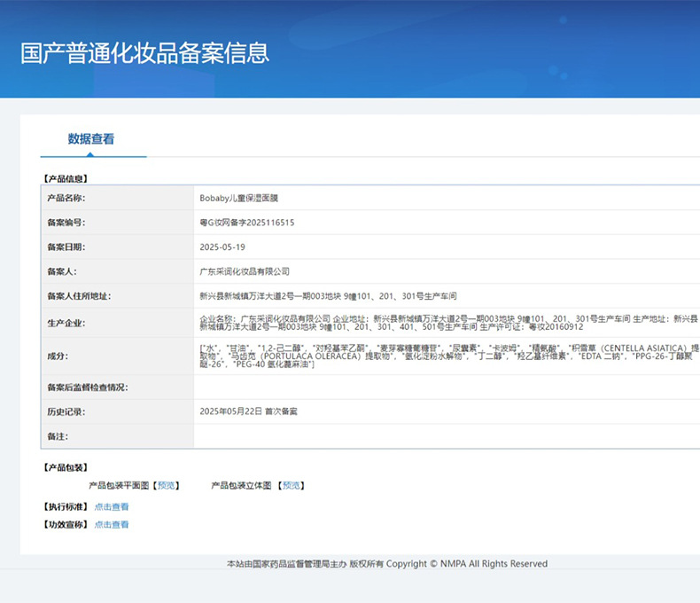Click filer name 广东采词化妆品有限公司

coord(245,271)
